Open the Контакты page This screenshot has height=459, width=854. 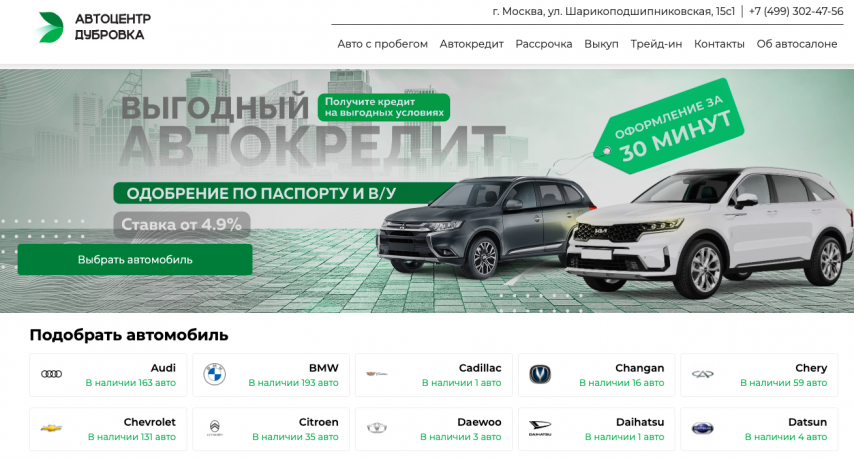point(719,44)
